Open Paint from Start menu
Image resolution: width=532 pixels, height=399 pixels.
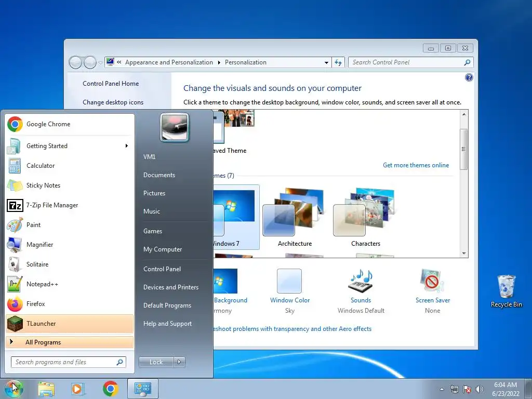[70, 224]
